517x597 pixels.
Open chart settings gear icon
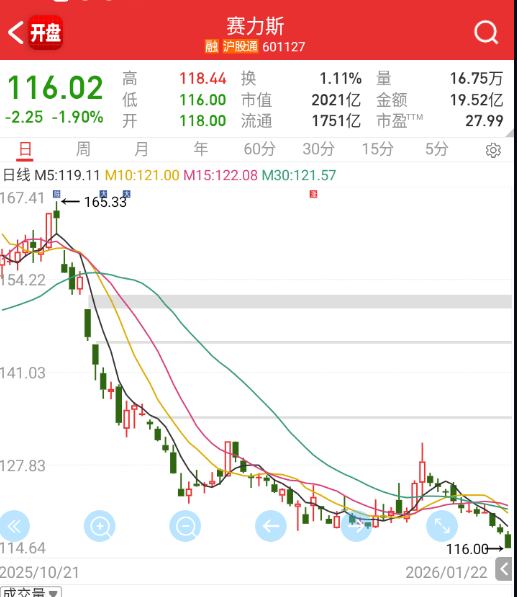[493, 150]
